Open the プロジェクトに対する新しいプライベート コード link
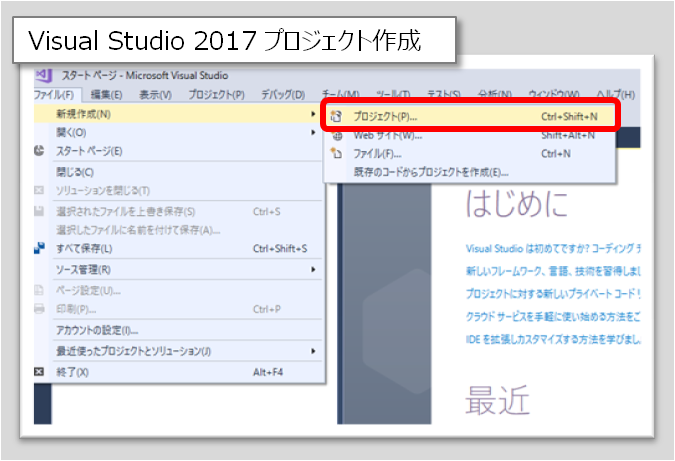 coord(554,294)
